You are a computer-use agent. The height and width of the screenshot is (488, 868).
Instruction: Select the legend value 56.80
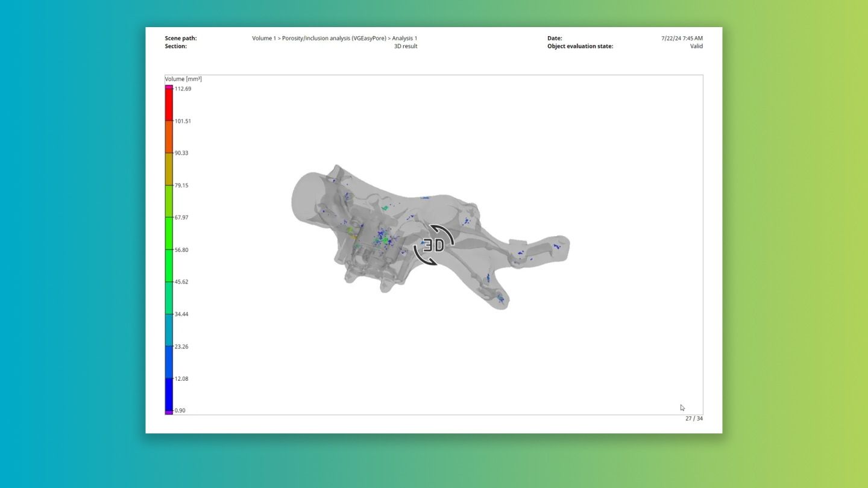(181, 250)
